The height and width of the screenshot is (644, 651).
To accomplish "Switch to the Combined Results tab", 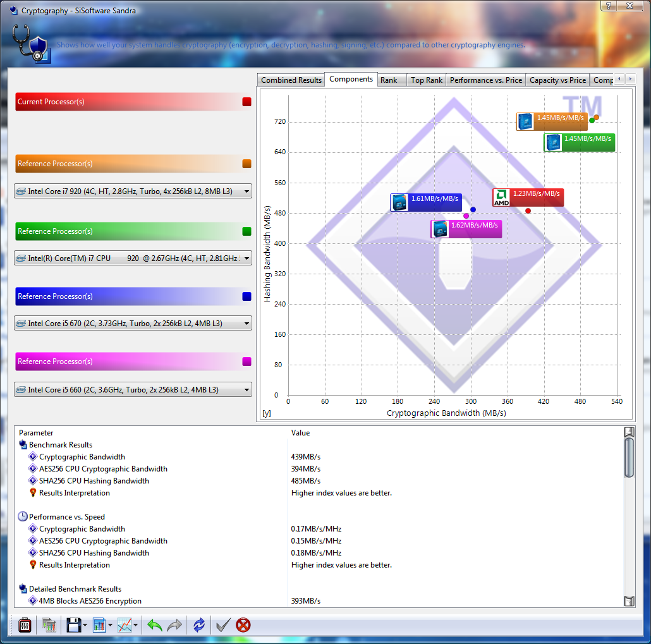I will click(x=291, y=80).
